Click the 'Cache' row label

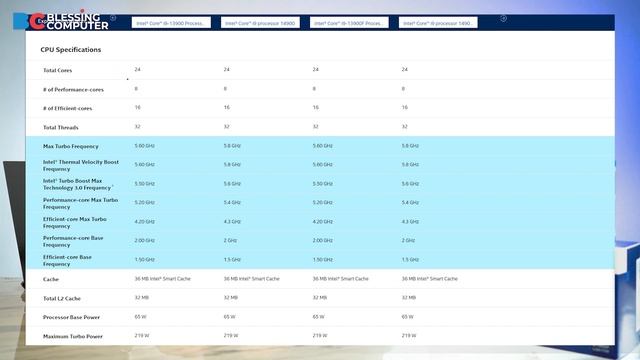pos(51,279)
